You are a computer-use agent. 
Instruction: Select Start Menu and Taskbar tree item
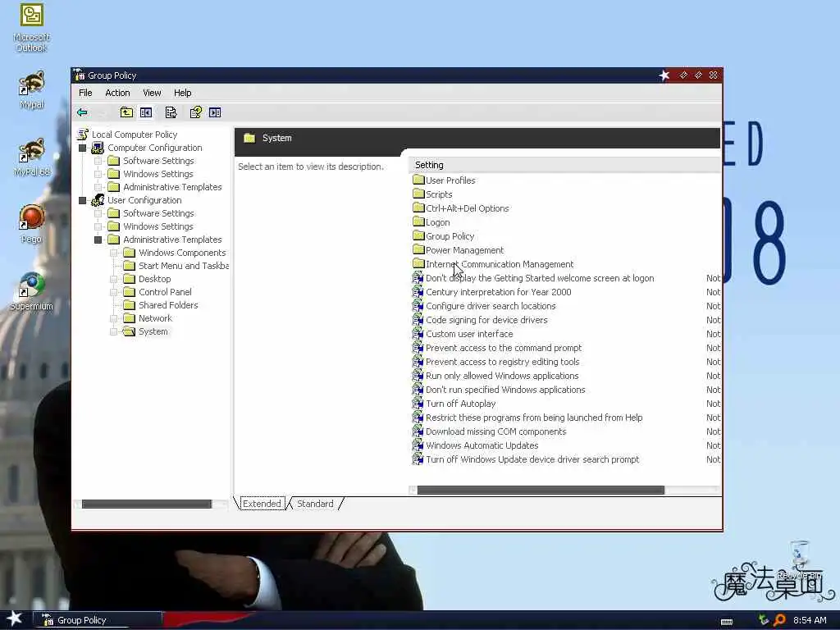pyautogui.click(x=176, y=266)
